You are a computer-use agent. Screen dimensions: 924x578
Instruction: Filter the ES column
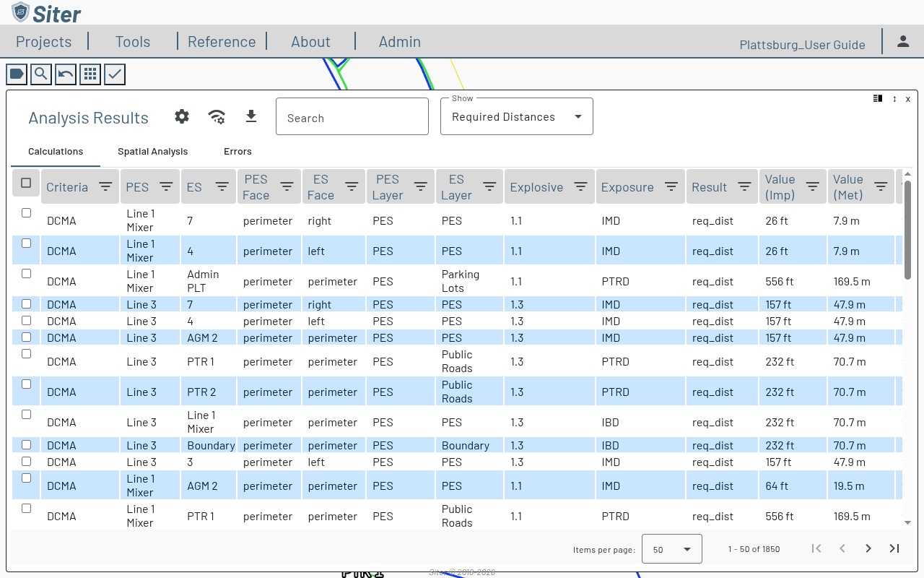pos(222,186)
